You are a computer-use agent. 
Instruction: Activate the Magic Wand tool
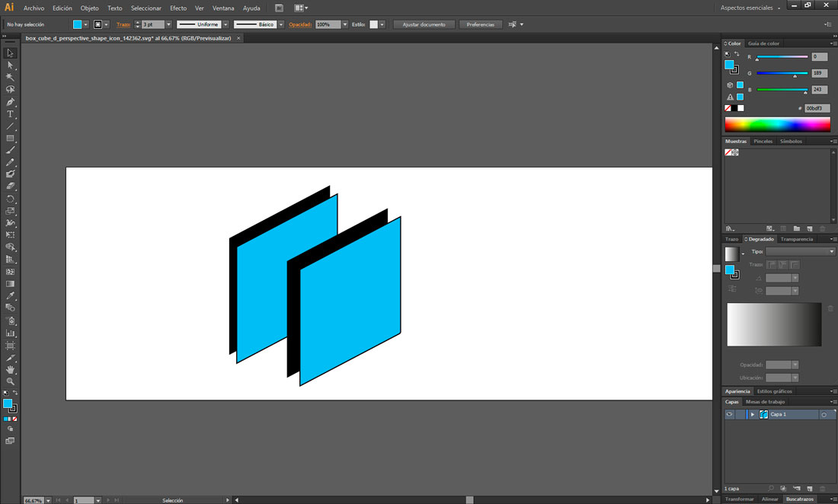point(10,78)
